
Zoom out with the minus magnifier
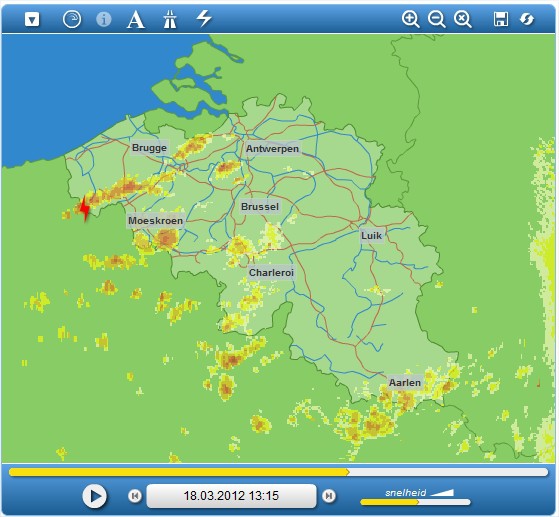[x=436, y=19]
